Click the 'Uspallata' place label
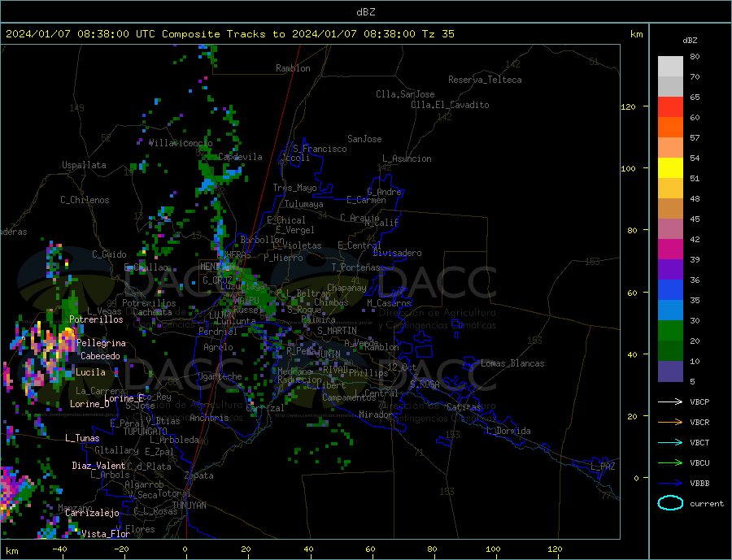The width and height of the screenshot is (732, 560). coord(84,165)
